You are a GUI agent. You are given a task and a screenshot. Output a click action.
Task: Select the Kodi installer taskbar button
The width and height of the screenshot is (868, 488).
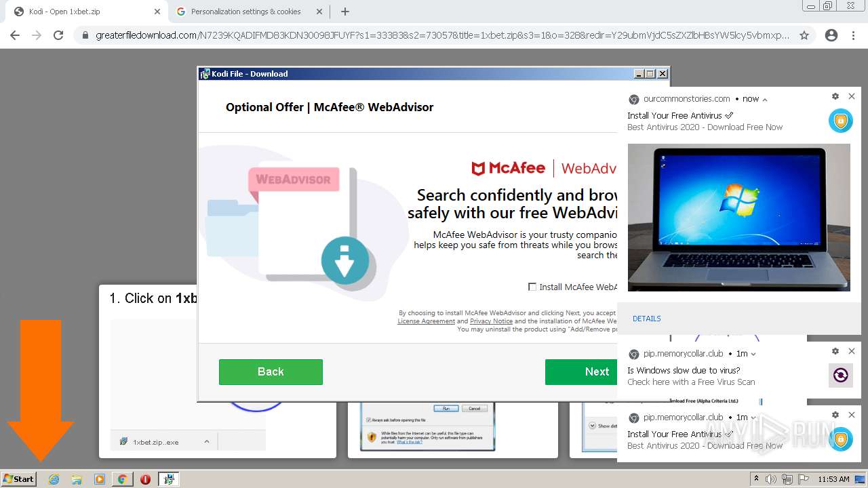[x=169, y=479]
